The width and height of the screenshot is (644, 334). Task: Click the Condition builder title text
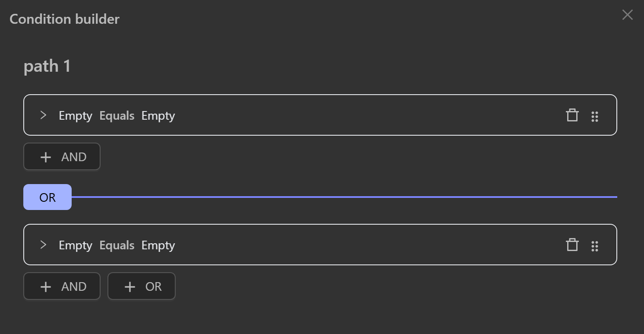click(x=64, y=19)
